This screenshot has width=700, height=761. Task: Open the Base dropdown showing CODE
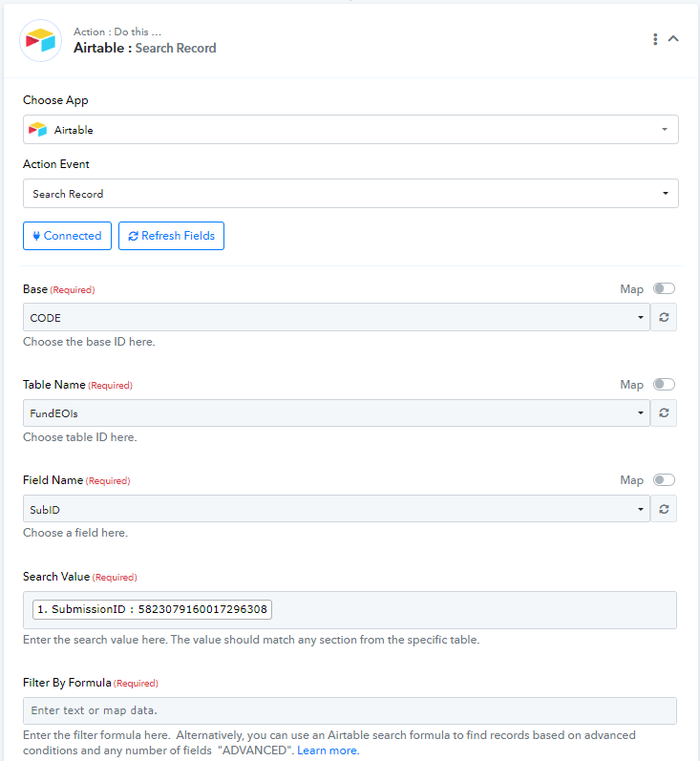[x=336, y=317]
